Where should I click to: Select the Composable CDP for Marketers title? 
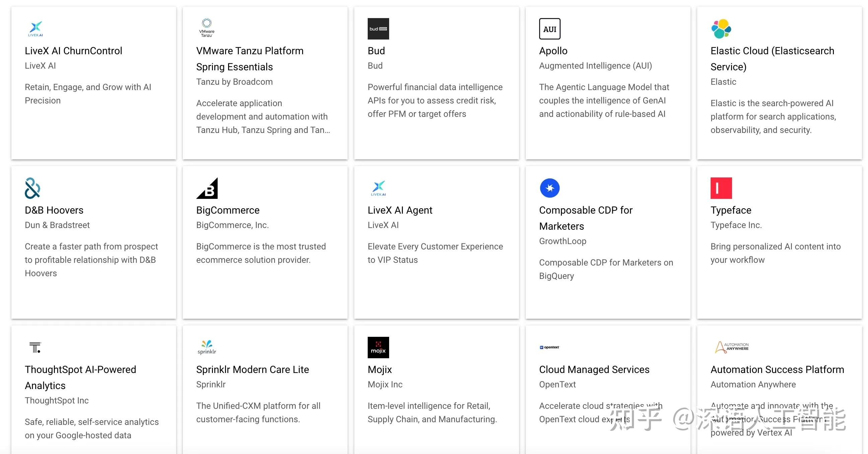pos(586,218)
